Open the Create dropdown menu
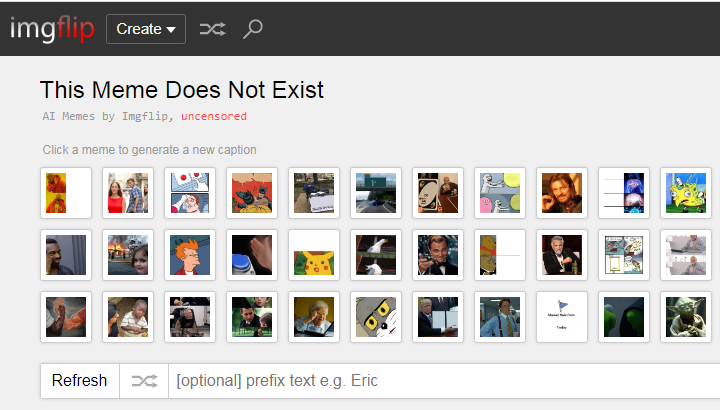Viewport: 720px width, 410px height. point(146,29)
